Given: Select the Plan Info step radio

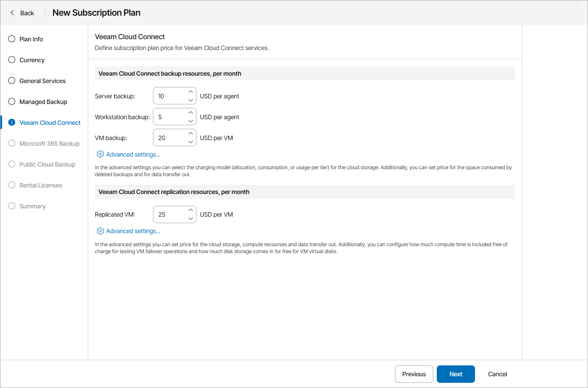Looking at the screenshot, I should click(x=12, y=39).
